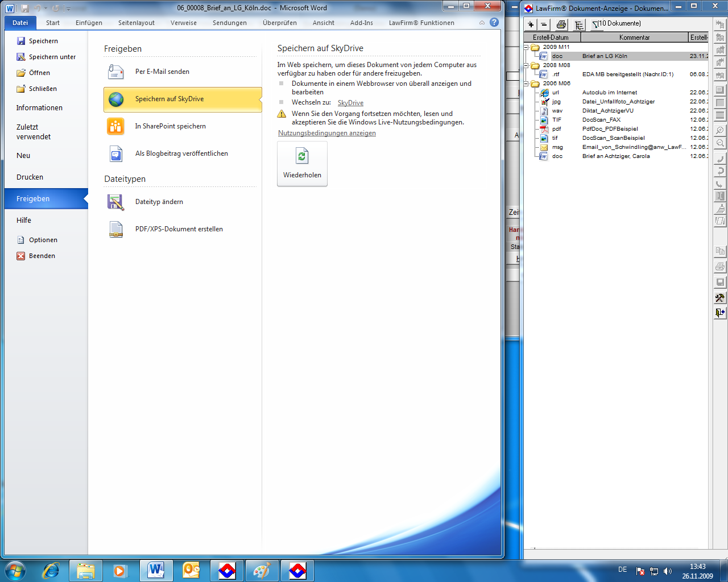This screenshot has height=582, width=728.
Task: Click the hammer tools icon in right sidebar
Action: click(x=720, y=298)
